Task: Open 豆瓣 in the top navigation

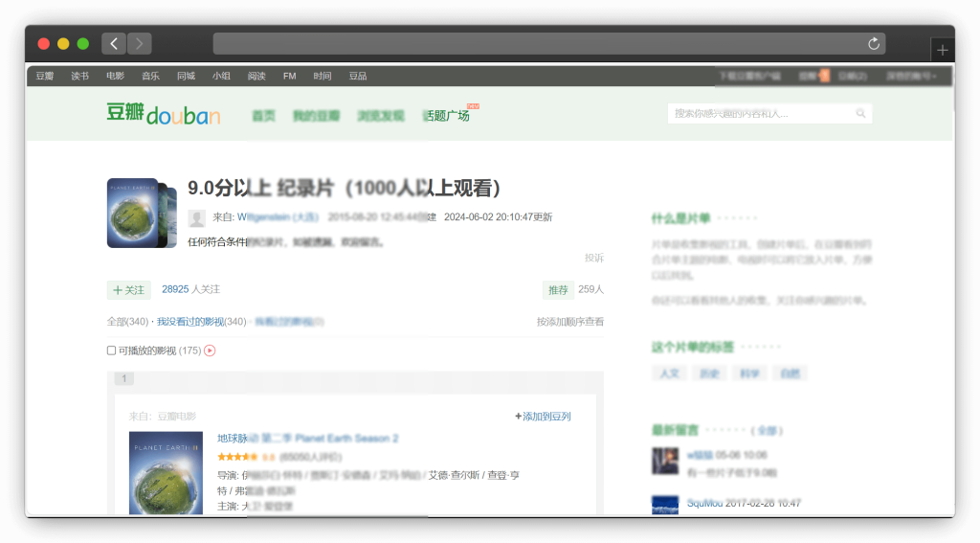Action: pos(44,76)
